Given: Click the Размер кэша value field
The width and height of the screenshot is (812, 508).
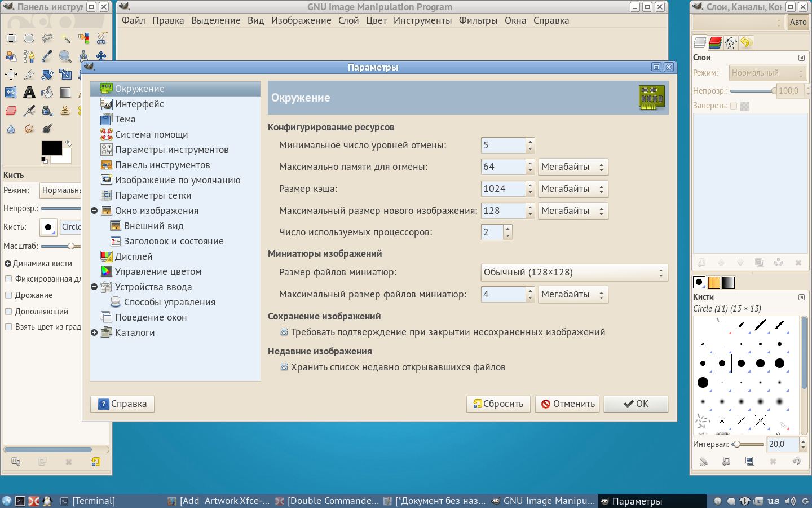Looking at the screenshot, I should [x=503, y=189].
